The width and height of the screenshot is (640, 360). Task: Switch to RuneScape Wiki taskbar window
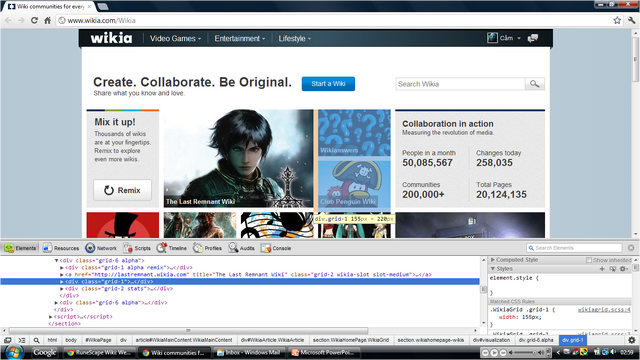(x=100, y=353)
